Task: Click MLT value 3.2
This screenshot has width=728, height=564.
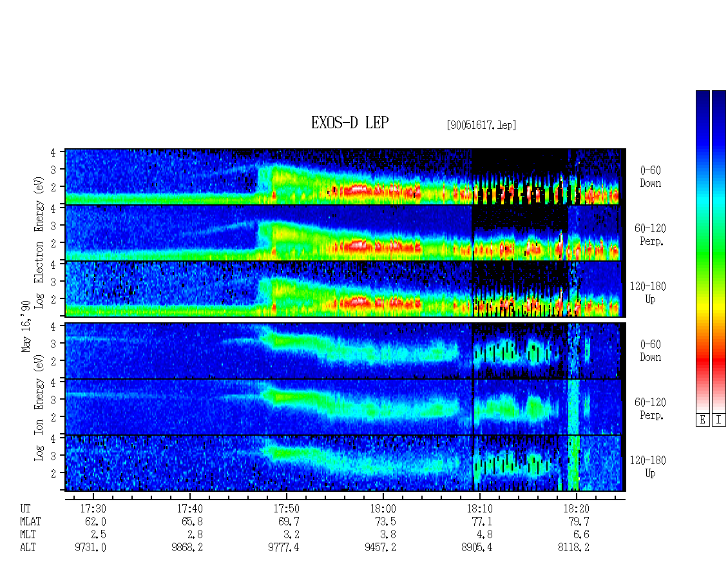Action: point(292,535)
